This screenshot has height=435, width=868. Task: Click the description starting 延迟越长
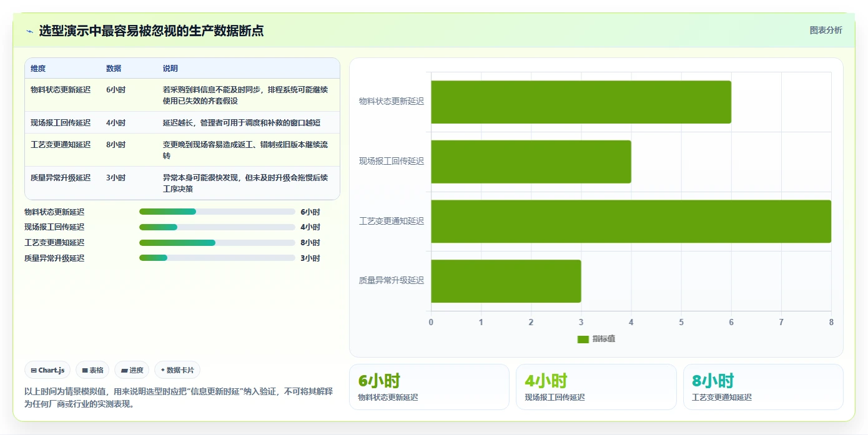click(x=242, y=123)
